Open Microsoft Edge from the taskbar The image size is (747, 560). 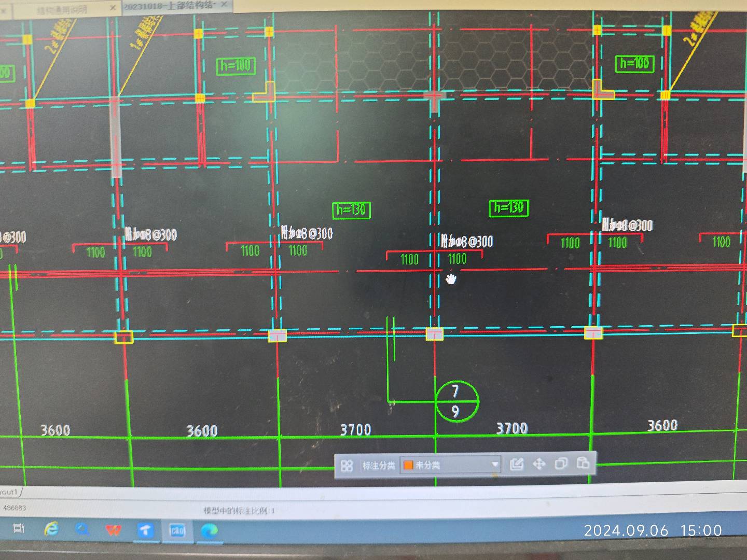tap(209, 531)
